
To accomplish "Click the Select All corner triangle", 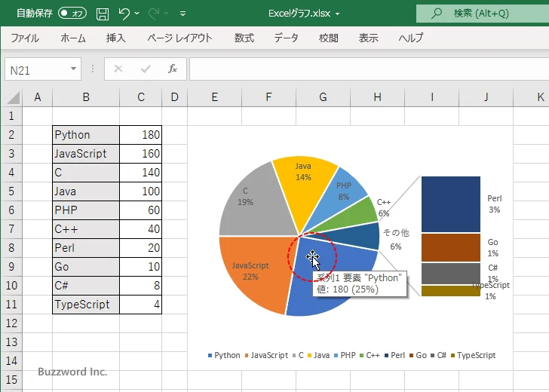I will pos(11,97).
